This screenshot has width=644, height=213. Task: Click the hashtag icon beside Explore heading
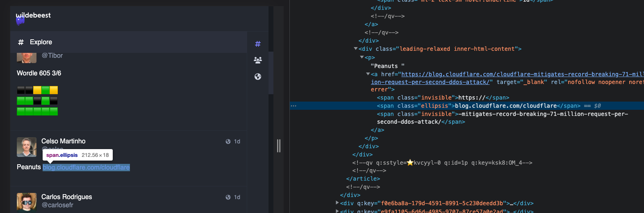click(x=21, y=42)
